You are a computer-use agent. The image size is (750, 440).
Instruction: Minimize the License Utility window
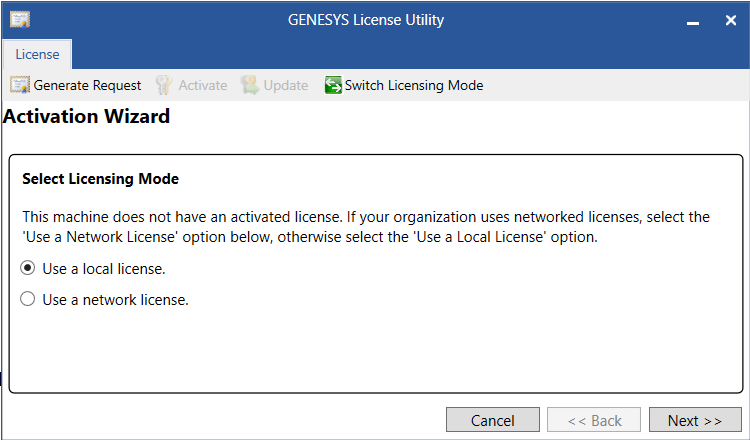click(693, 21)
